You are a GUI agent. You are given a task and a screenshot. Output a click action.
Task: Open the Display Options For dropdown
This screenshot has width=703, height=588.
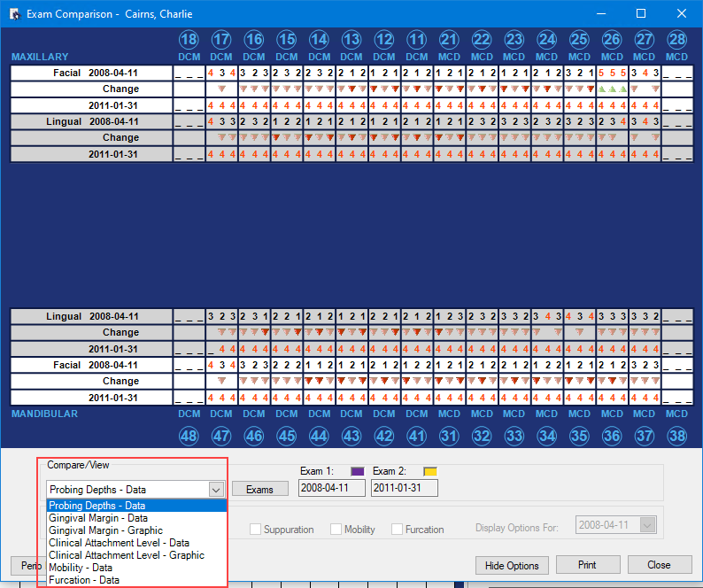648,525
